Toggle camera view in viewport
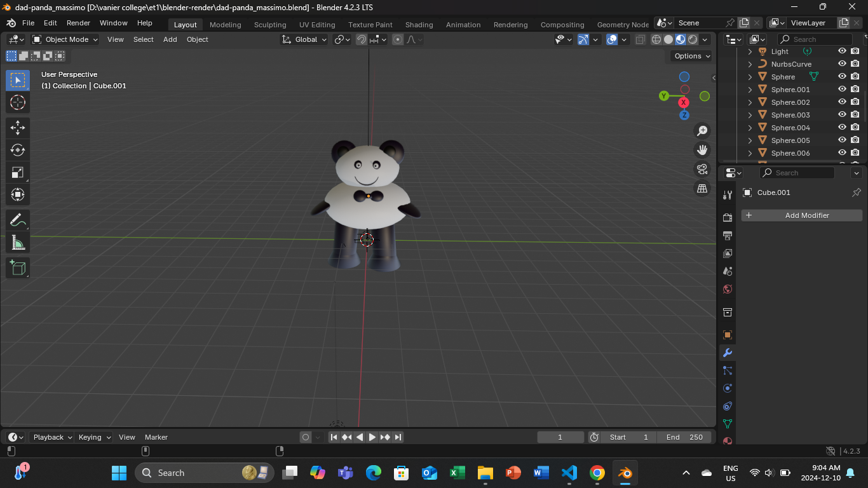This screenshot has height=488, width=868. [x=702, y=169]
